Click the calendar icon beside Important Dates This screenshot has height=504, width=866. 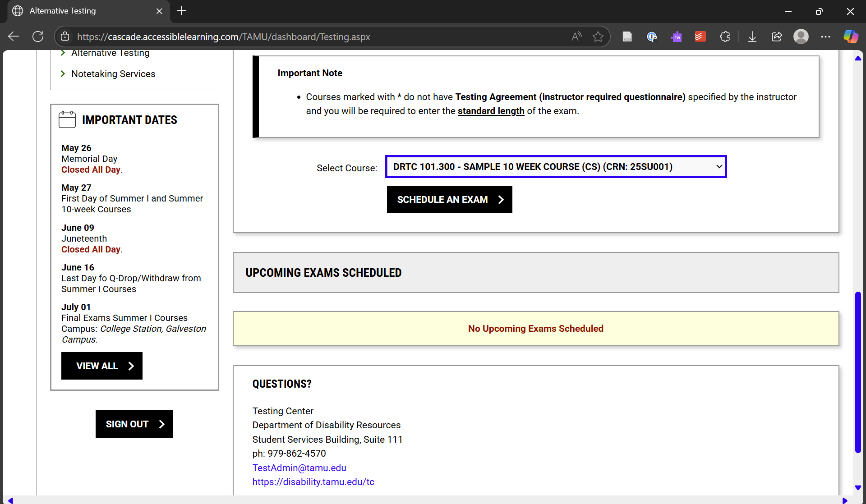67,119
